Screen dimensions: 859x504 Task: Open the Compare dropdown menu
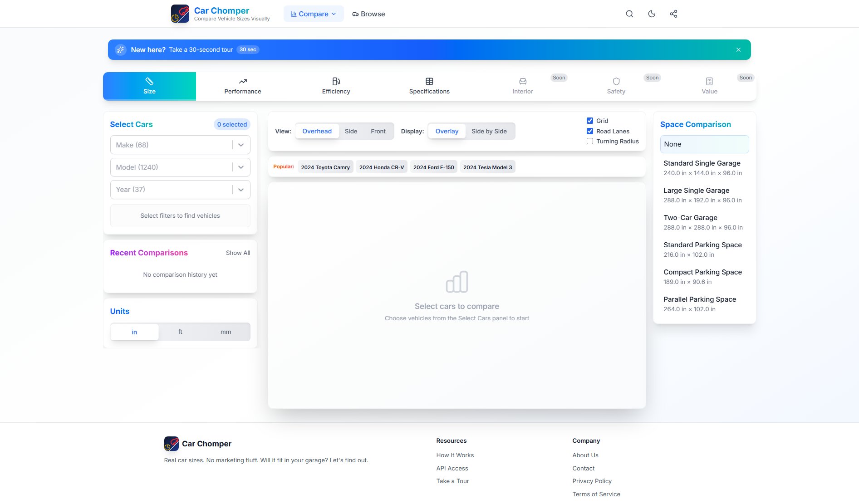(x=314, y=14)
